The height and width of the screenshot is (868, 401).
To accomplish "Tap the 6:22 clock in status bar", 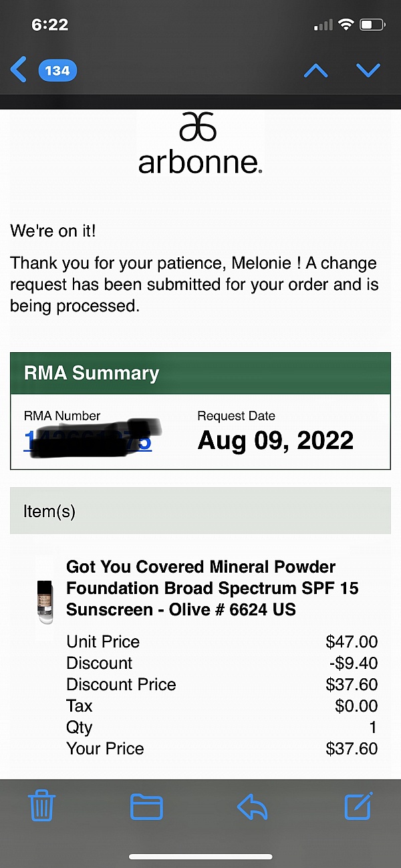I will click(x=49, y=25).
